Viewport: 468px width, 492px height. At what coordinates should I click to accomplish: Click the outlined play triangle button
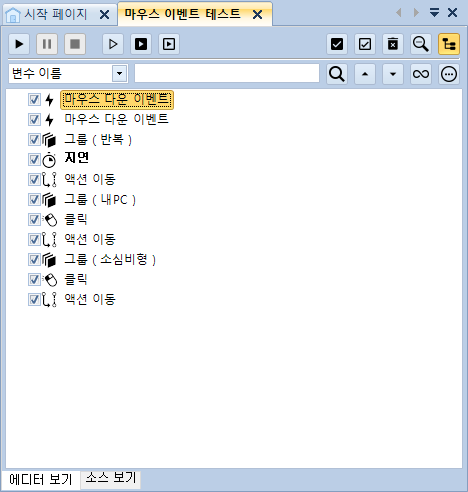(x=113, y=44)
